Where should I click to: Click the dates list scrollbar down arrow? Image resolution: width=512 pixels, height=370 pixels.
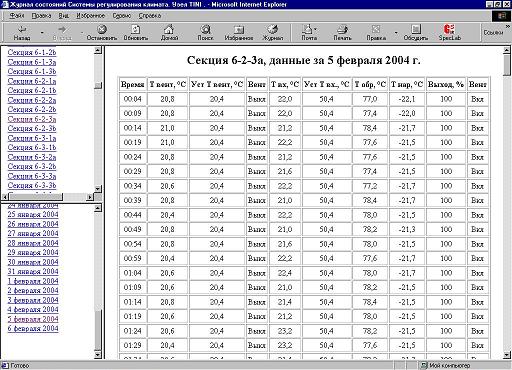click(98, 355)
